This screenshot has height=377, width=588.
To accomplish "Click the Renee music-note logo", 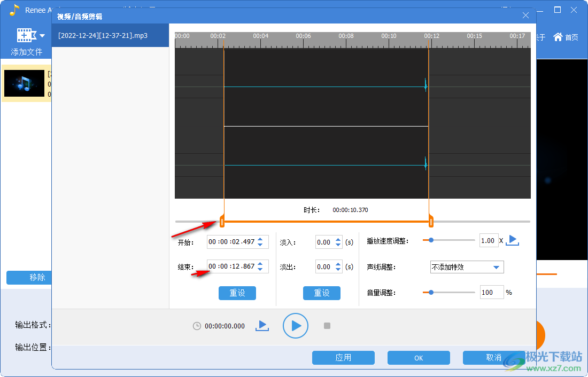I will click(13, 10).
